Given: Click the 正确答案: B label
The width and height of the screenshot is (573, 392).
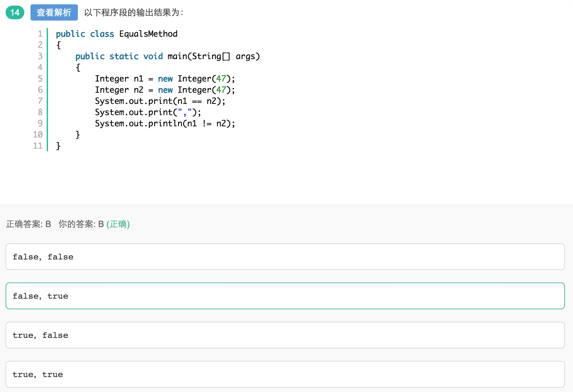Looking at the screenshot, I should 28,224.
